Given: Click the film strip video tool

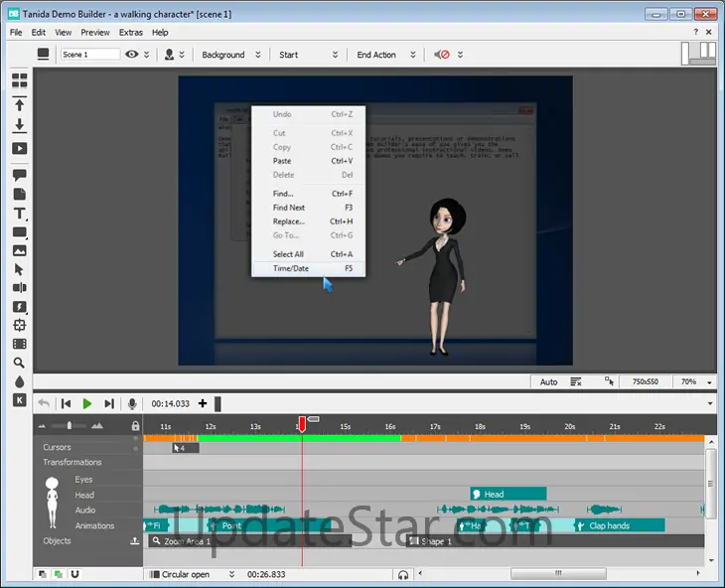Looking at the screenshot, I should coord(19,344).
